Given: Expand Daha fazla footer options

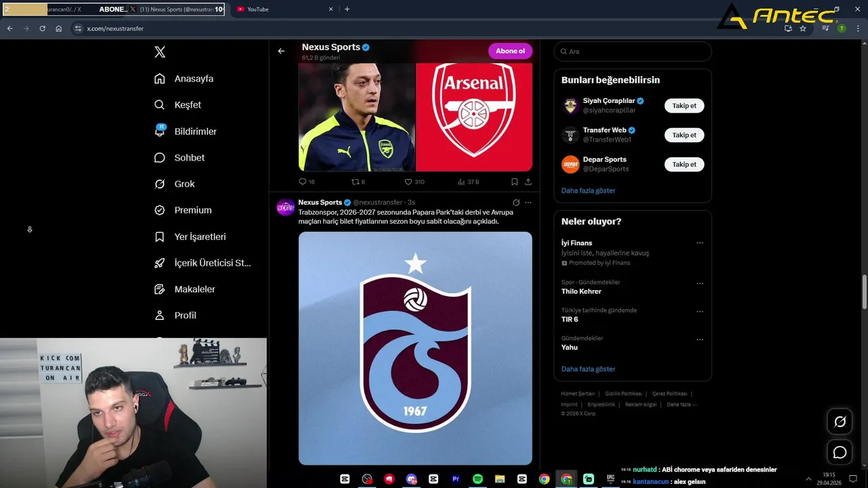Looking at the screenshot, I should click(x=682, y=405).
